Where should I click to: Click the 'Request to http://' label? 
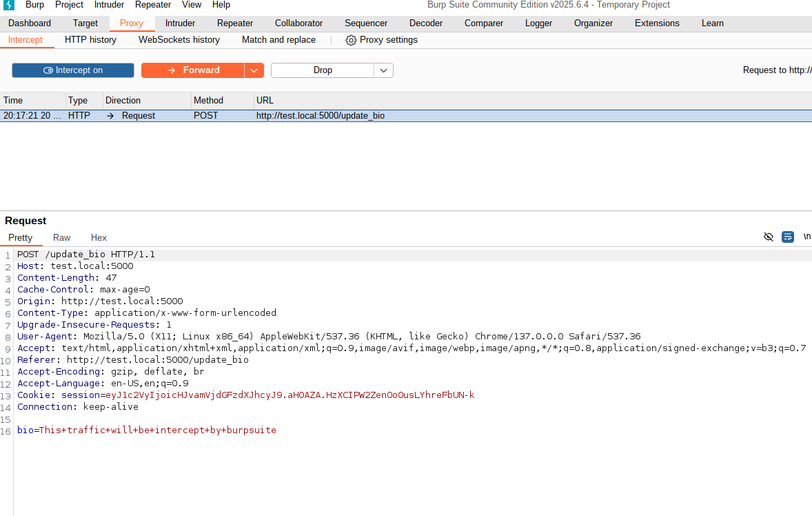[x=778, y=70]
